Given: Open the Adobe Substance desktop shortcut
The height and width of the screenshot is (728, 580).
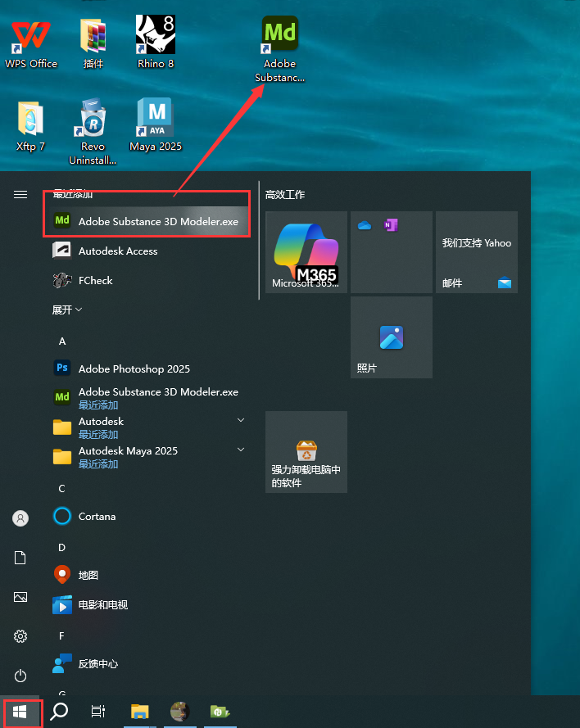Looking at the screenshot, I should (279, 49).
